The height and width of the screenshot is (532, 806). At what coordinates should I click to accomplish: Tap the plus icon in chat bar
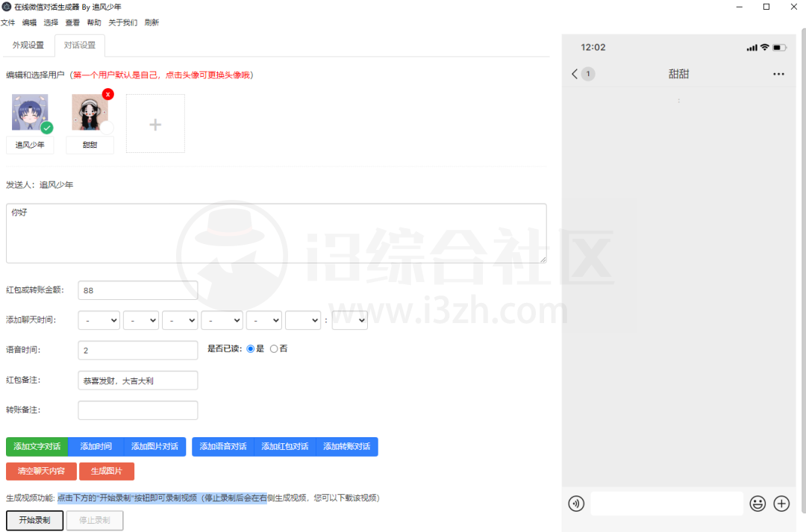pos(782,504)
